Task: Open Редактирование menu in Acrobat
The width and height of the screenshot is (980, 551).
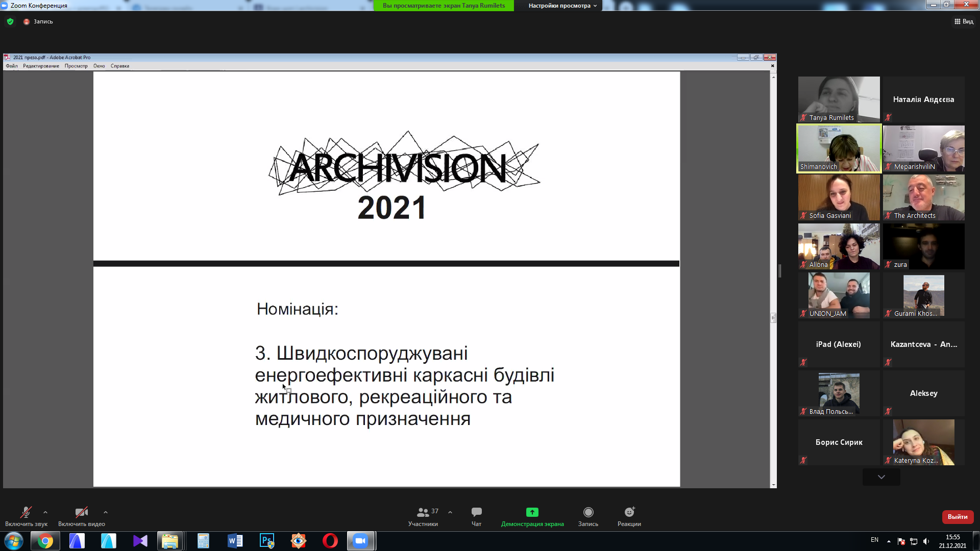Action: tap(41, 66)
